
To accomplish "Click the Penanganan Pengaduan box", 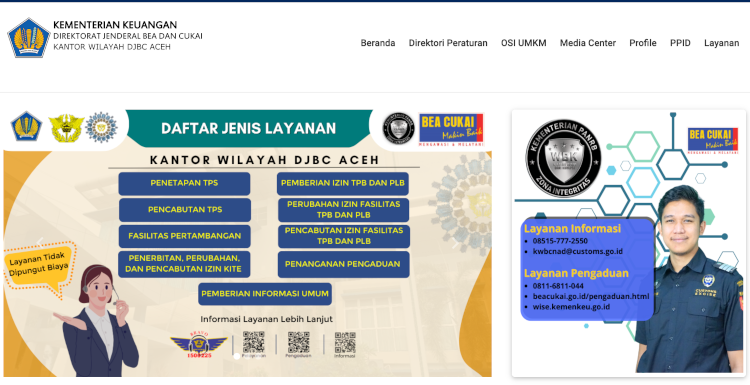I will (343, 264).
